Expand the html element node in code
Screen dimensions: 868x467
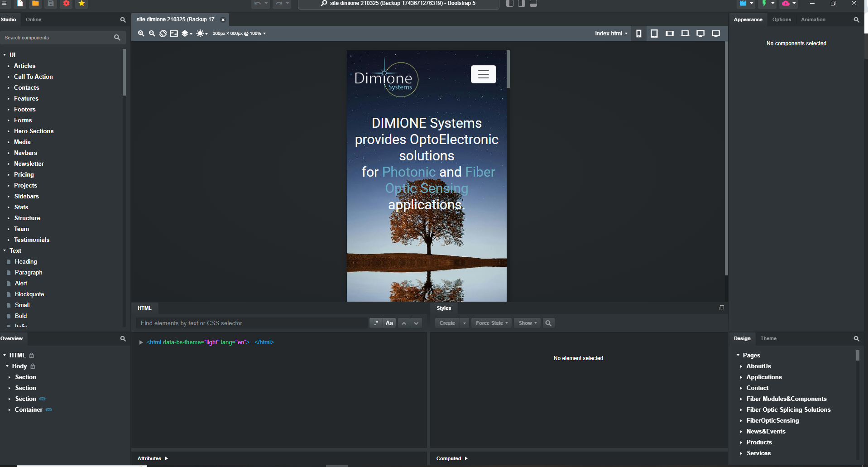pos(141,342)
